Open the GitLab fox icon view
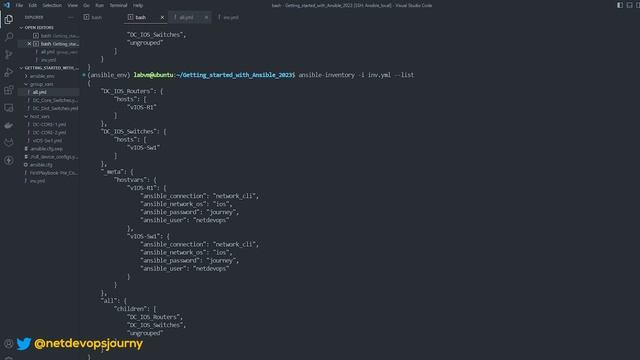Viewport: 640px width, 360px height. (9, 142)
